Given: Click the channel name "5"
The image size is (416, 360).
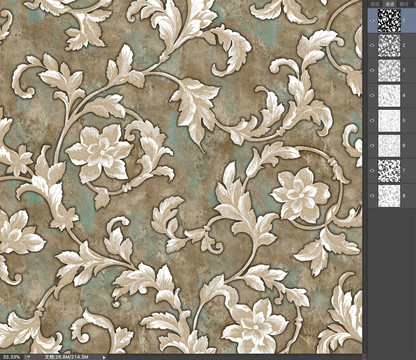Looking at the screenshot, I should (x=404, y=120).
